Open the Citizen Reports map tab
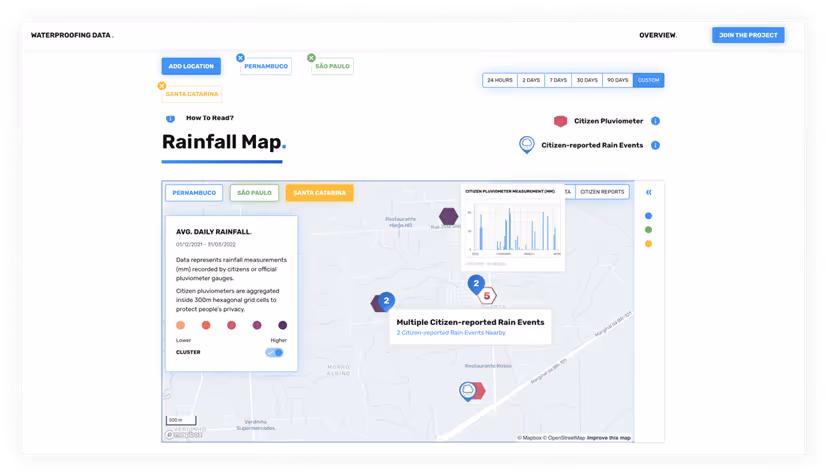Viewport: 826px width, 476px height. click(602, 192)
